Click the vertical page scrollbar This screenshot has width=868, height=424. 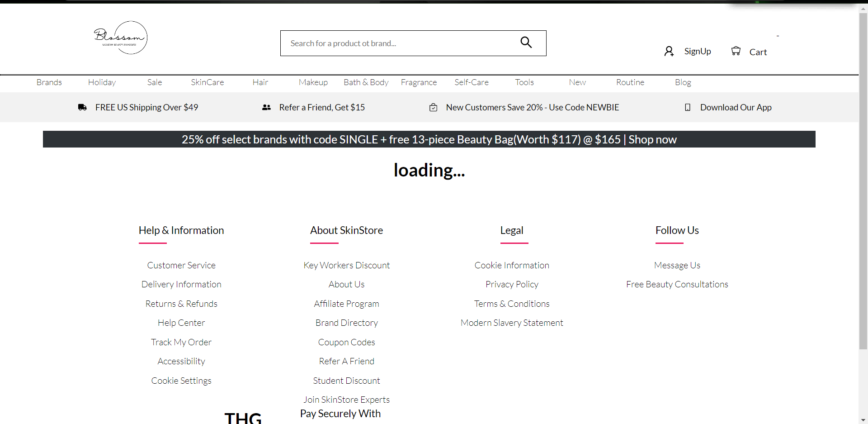point(863,181)
